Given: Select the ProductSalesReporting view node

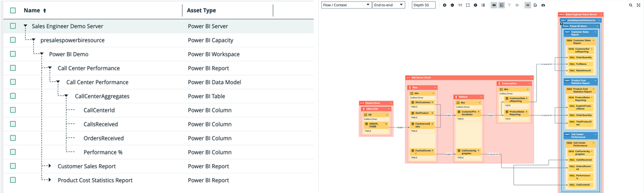Looking at the screenshot, I should (517, 113).
